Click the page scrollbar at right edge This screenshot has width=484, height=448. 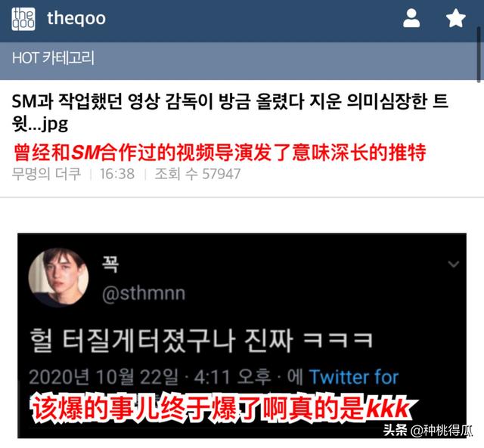point(479,54)
